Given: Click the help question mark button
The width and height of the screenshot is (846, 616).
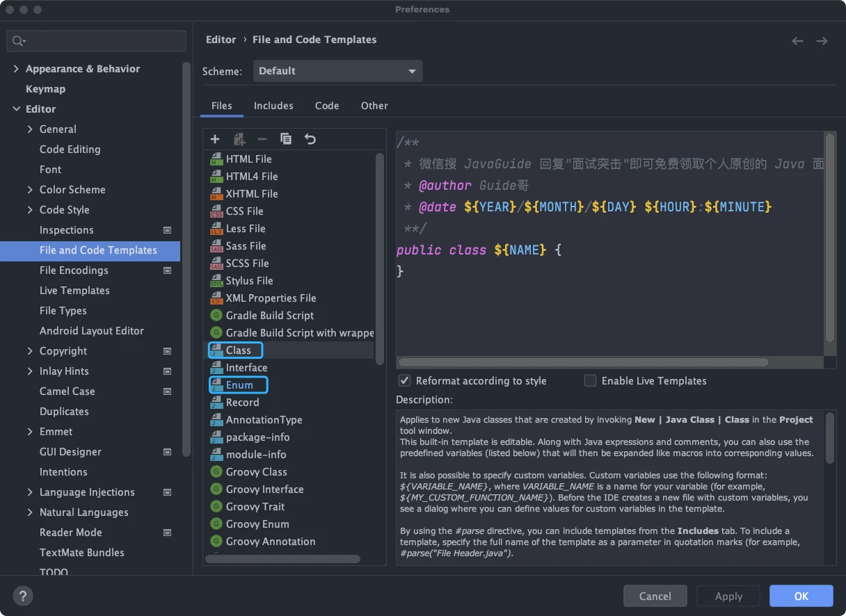Looking at the screenshot, I should [23, 596].
